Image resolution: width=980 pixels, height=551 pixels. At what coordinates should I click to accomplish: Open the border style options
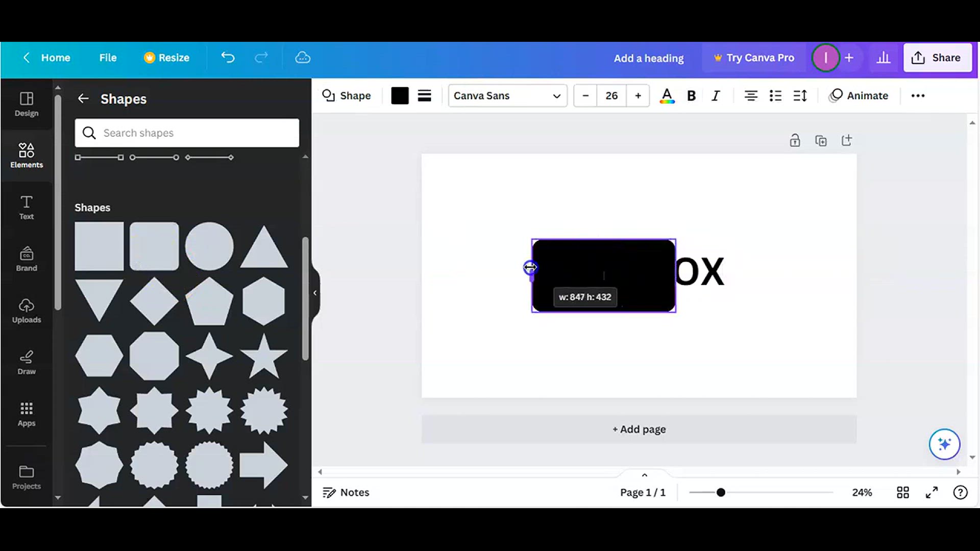[x=425, y=95]
